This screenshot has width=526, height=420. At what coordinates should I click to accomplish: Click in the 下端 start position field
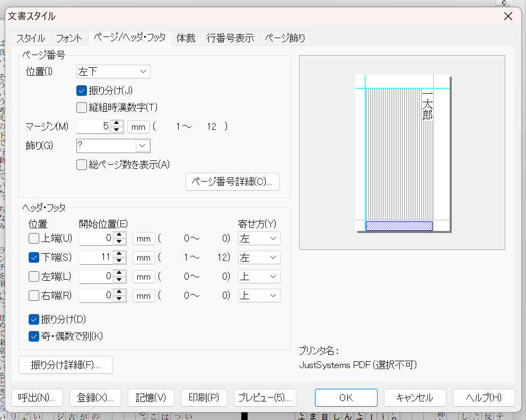tap(97, 257)
